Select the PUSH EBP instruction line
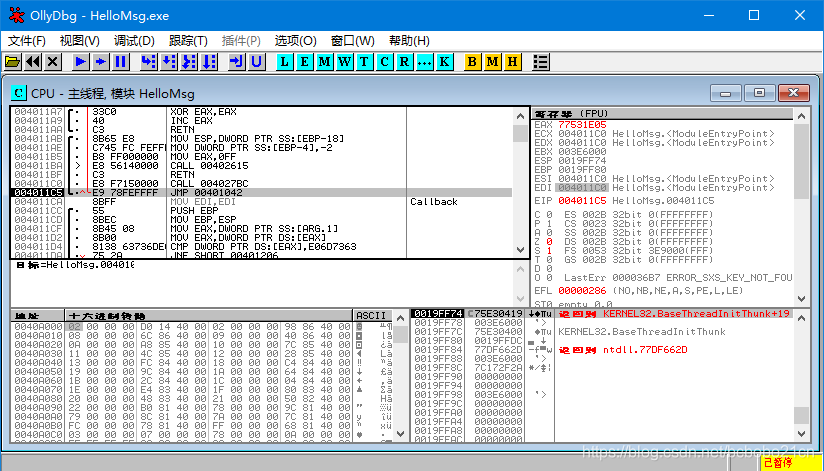 tap(261, 211)
